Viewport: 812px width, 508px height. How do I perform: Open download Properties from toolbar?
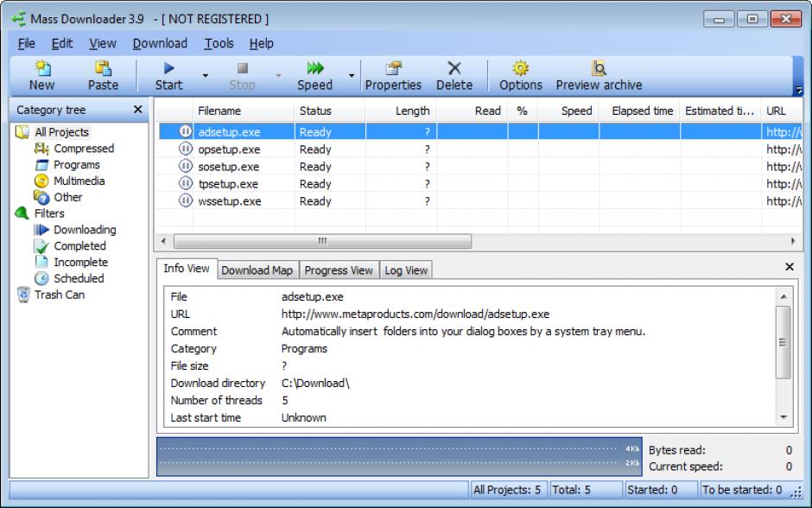pos(394,68)
